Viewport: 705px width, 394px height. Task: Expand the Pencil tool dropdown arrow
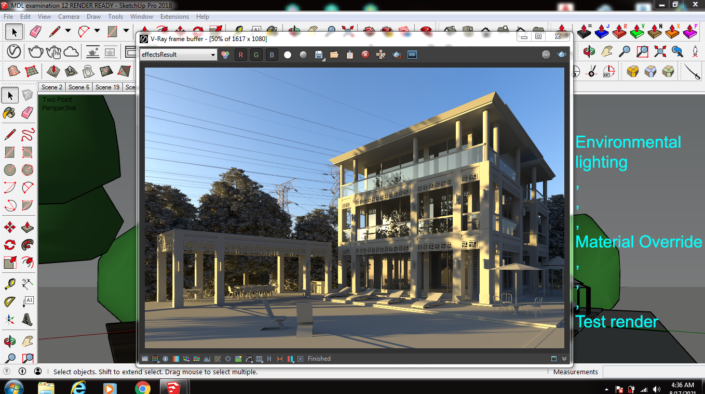click(68, 31)
